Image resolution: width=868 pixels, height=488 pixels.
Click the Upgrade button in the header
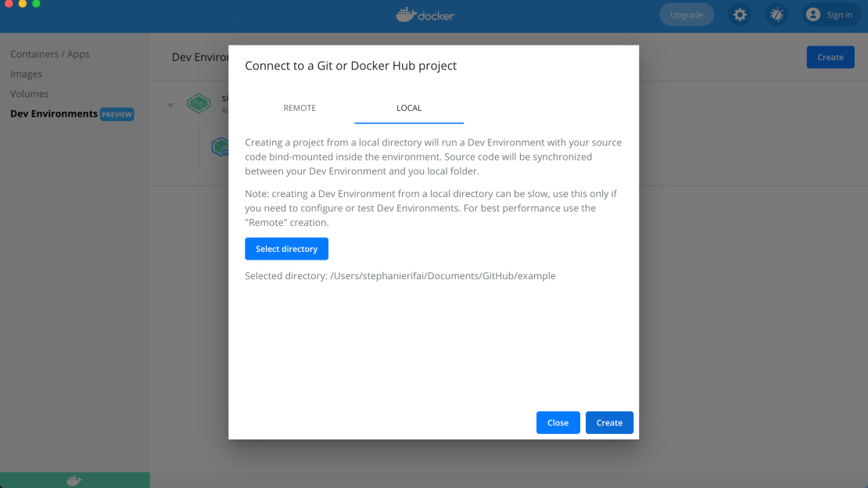click(x=687, y=15)
